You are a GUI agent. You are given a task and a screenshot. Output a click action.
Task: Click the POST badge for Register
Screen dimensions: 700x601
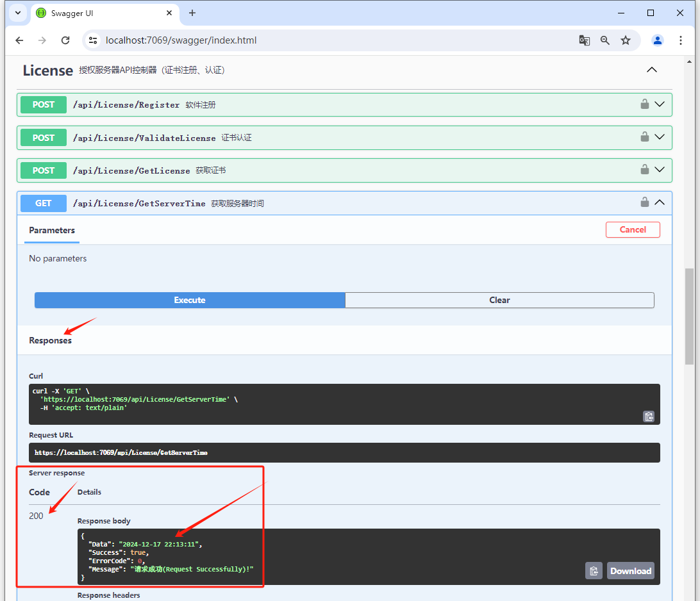click(44, 104)
